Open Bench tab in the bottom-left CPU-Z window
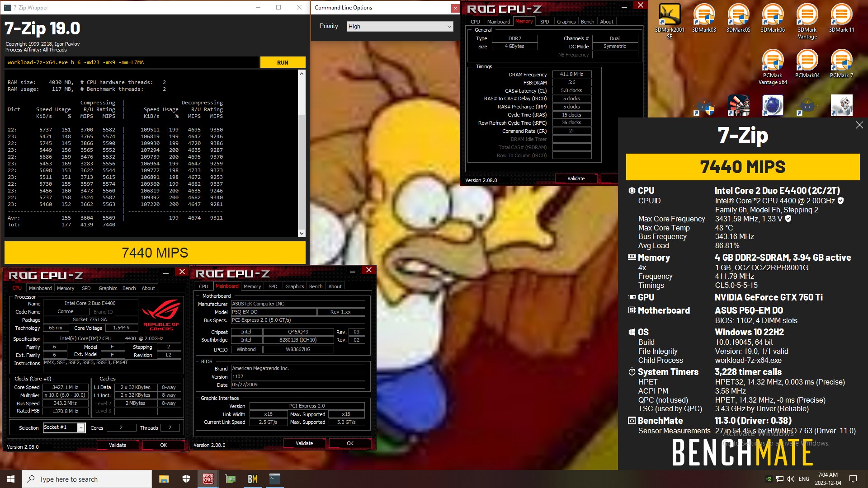 click(129, 288)
